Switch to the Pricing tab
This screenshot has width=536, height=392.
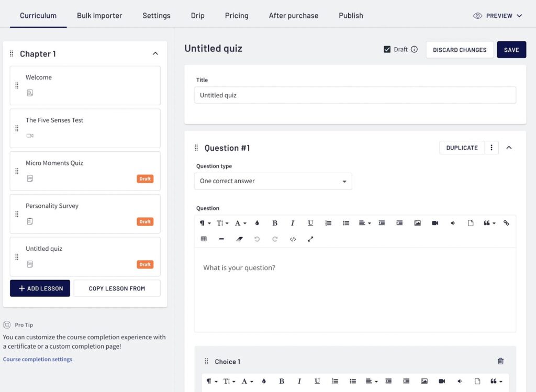237,16
